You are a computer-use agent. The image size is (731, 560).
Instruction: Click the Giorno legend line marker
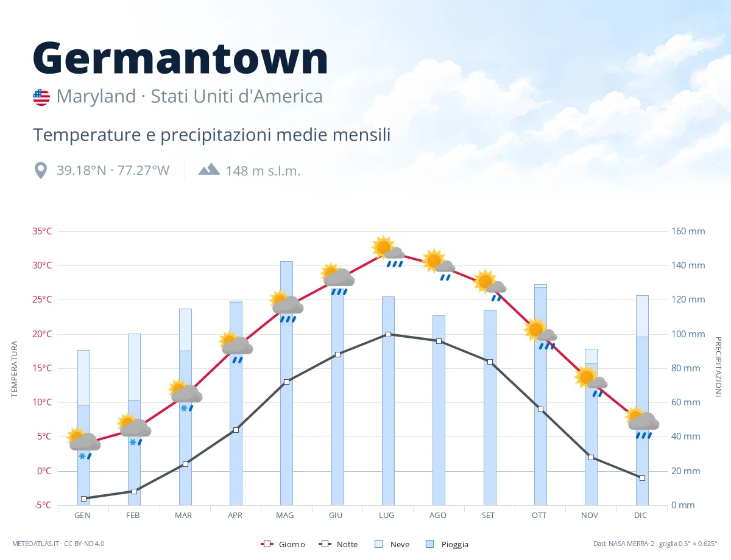(266, 544)
